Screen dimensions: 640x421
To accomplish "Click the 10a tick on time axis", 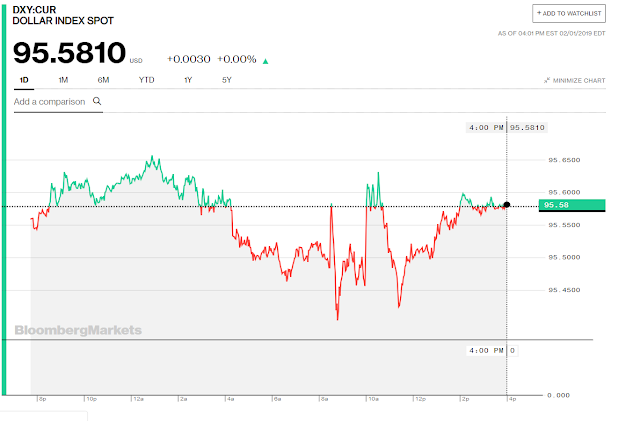I will (x=373, y=399).
